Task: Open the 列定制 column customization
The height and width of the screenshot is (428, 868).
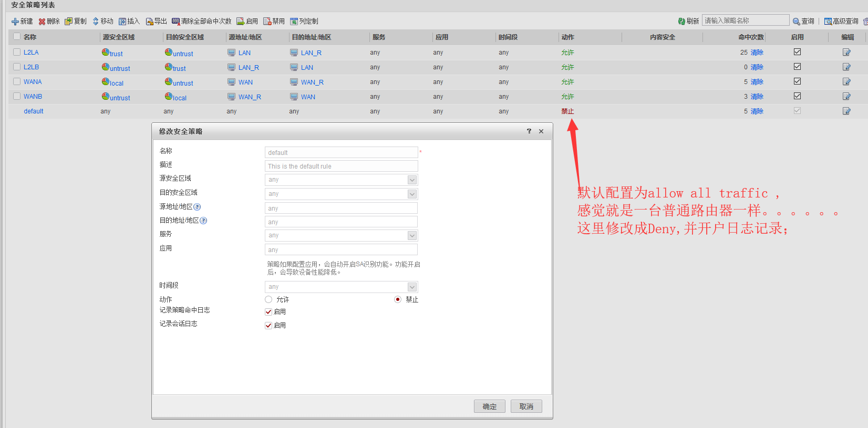Action: [x=304, y=22]
